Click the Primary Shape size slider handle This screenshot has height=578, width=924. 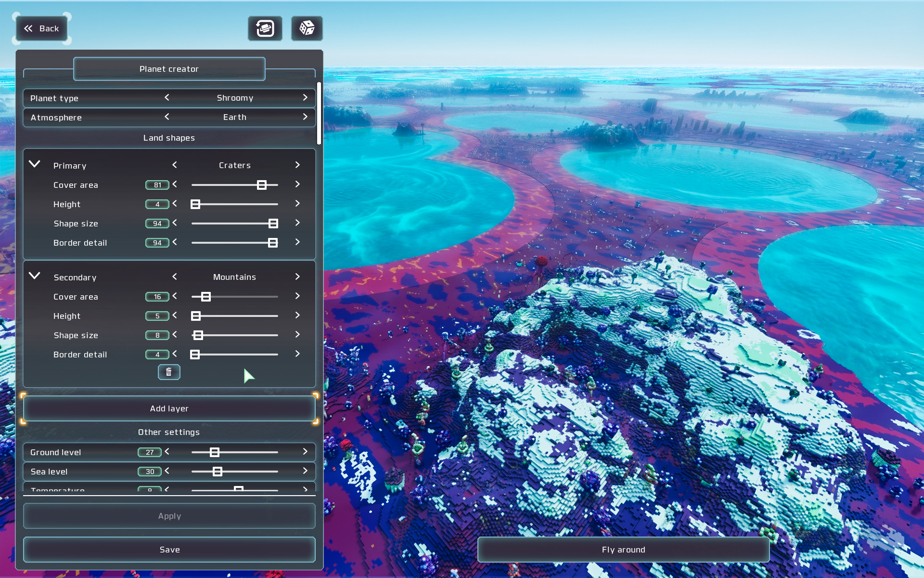[273, 223]
